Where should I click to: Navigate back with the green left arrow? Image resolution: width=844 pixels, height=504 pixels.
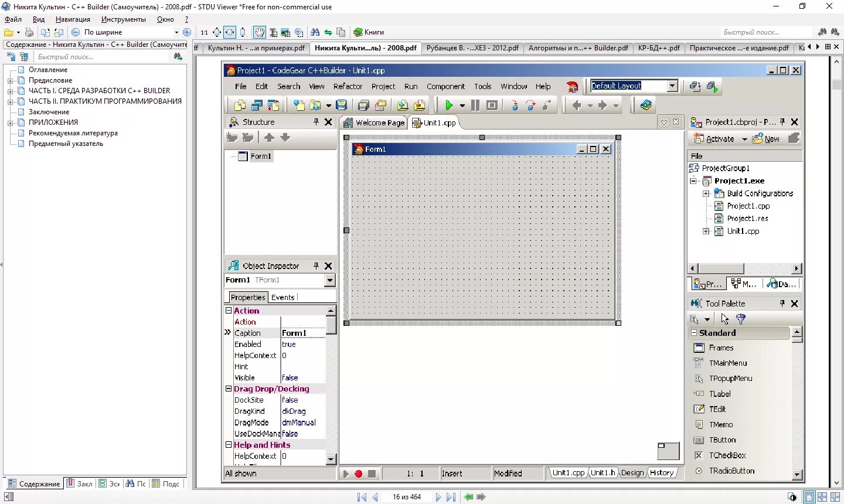[x=468, y=497]
